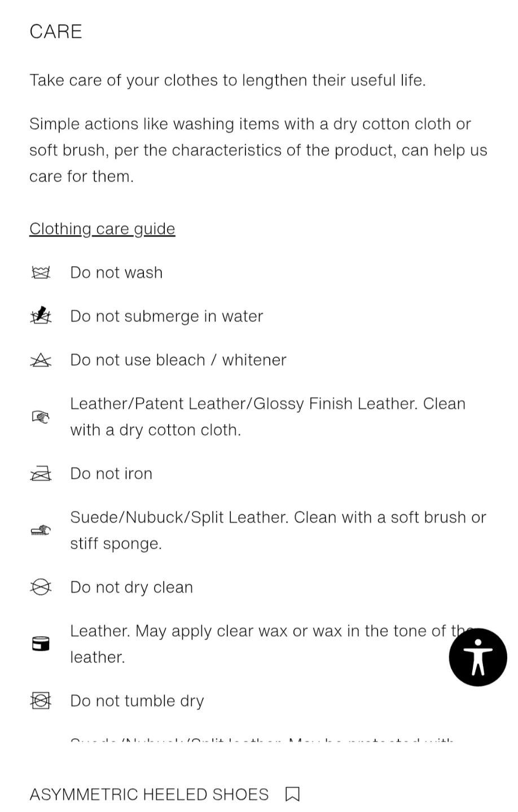This screenshot has width=518, height=812.
Task: Click the Do not dry clean label
Action: point(131,588)
